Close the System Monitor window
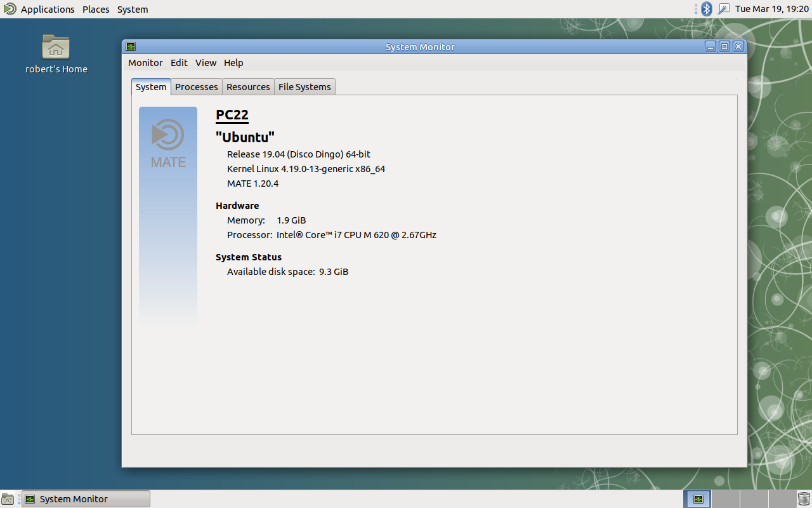The width and height of the screenshot is (812, 508). (x=738, y=46)
